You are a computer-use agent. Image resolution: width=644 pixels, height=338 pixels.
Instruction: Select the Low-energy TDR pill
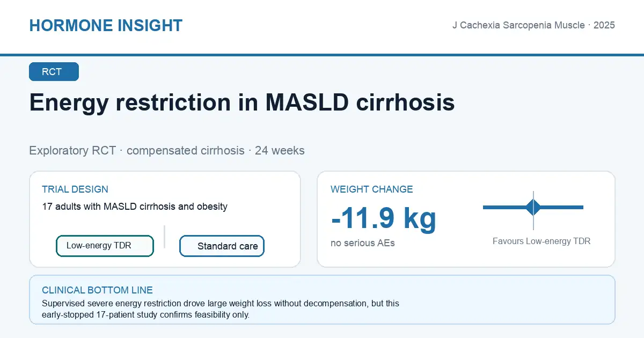105,246
